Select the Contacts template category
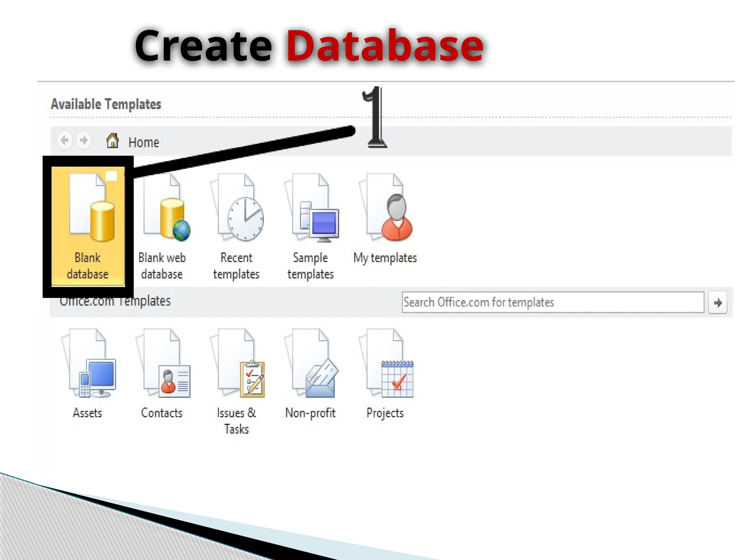 point(162,374)
